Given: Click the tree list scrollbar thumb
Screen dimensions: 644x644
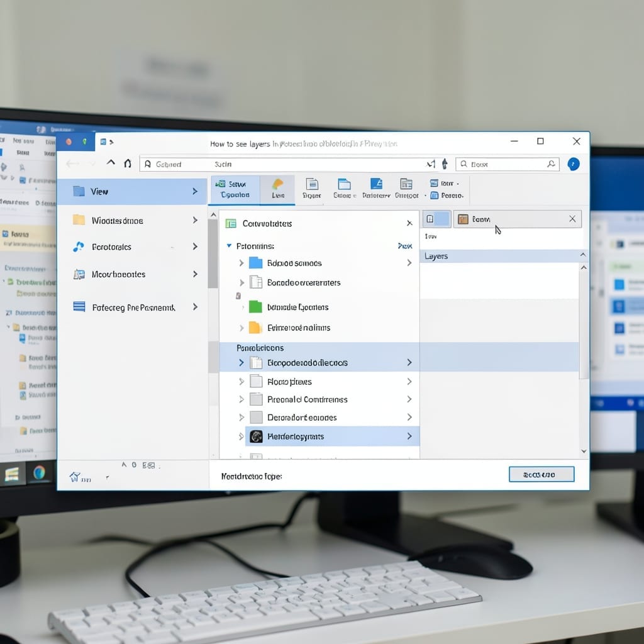Looking at the screenshot, I should coord(213,253).
